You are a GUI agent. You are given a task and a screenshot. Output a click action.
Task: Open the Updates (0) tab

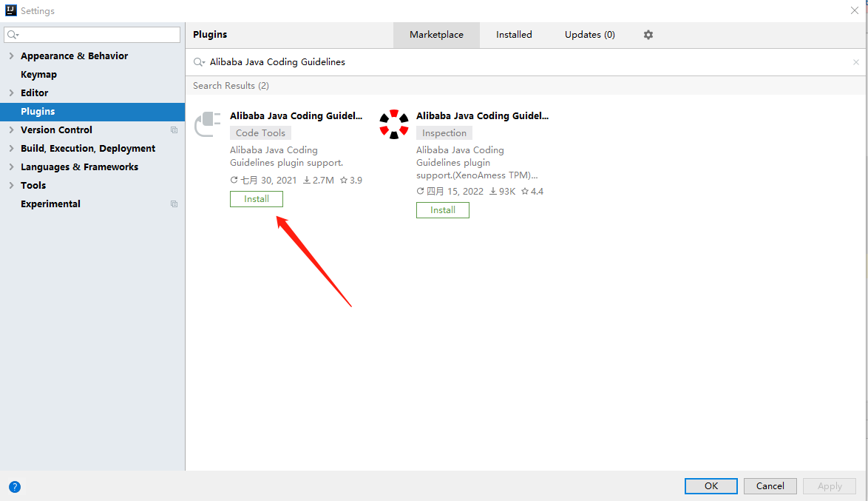tap(589, 35)
